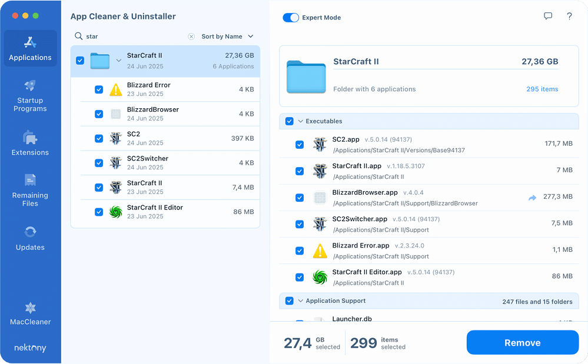Go to Remaining Files section
Screen dimensions: 588x364
[x=31, y=191]
